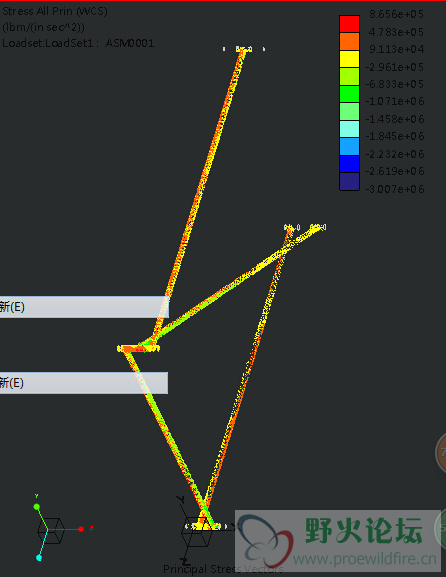Click the red legend color swatch
Image resolution: width=446 pixels, height=577 pixels.
[x=349, y=24]
